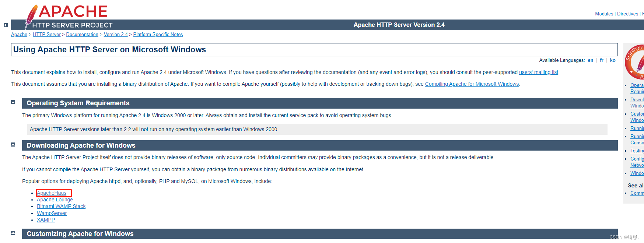Open the Directives link
This screenshot has width=644, height=243.
tap(627, 14)
